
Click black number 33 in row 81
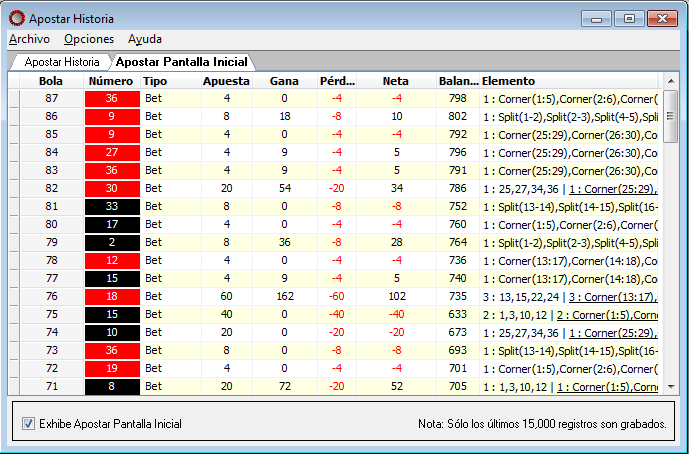click(x=112, y=206)
